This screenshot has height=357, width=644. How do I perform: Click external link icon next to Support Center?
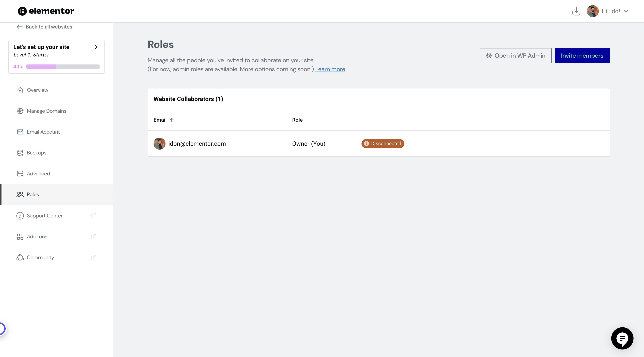coord(94,216)
